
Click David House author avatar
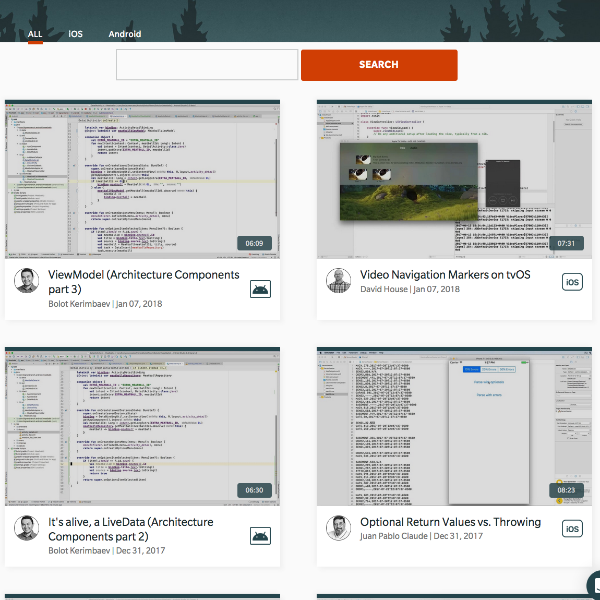pyautogui.click(x=339, y=281)
